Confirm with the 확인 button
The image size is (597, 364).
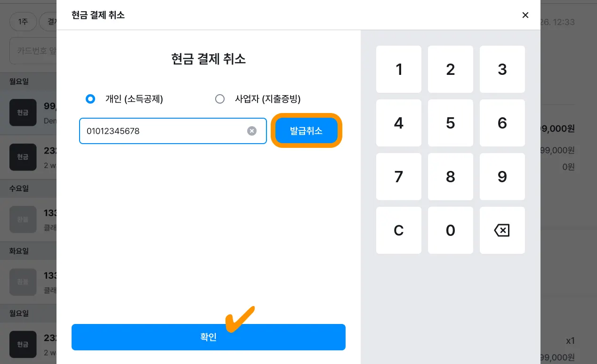208,337
